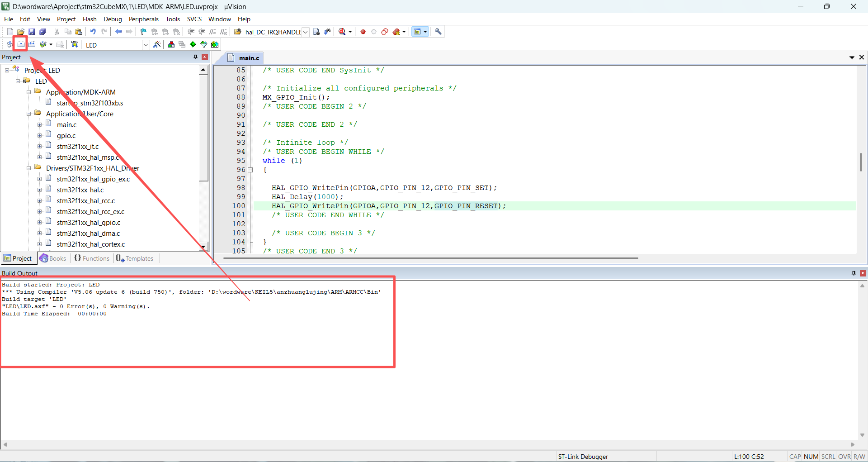Switch to the Functions tab
868x462 pixels.
click(x=92, y=258)
